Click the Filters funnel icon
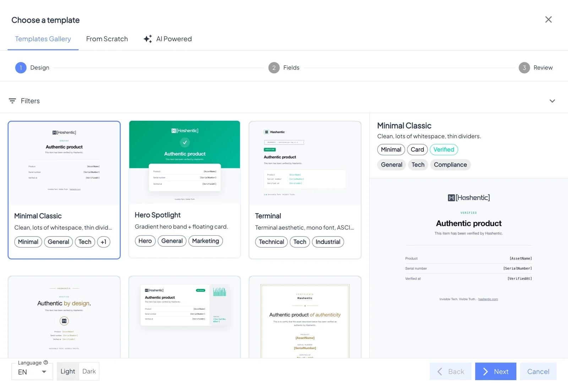Viewport: 568px width, 392px height. click(12, 101)
